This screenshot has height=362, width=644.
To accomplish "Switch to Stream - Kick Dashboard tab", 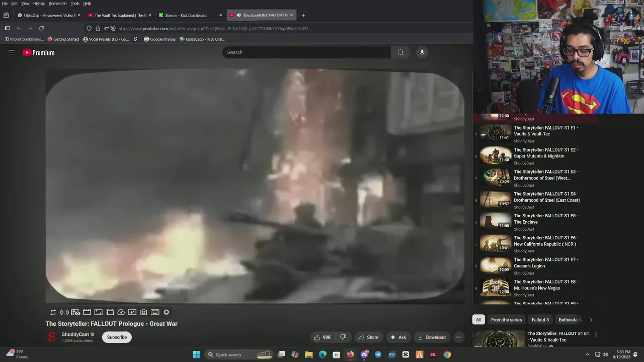I will (190, 15).
